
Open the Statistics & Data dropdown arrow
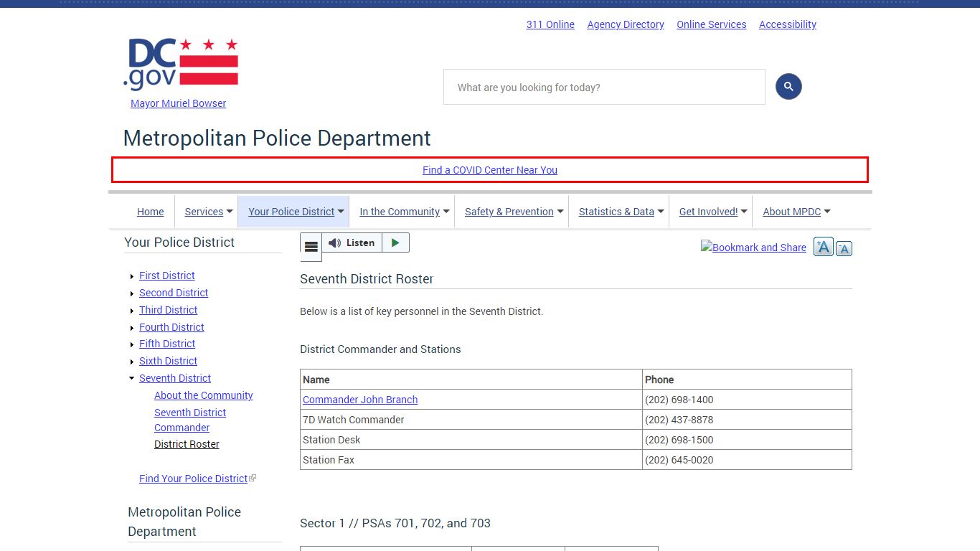click(661, 212)
